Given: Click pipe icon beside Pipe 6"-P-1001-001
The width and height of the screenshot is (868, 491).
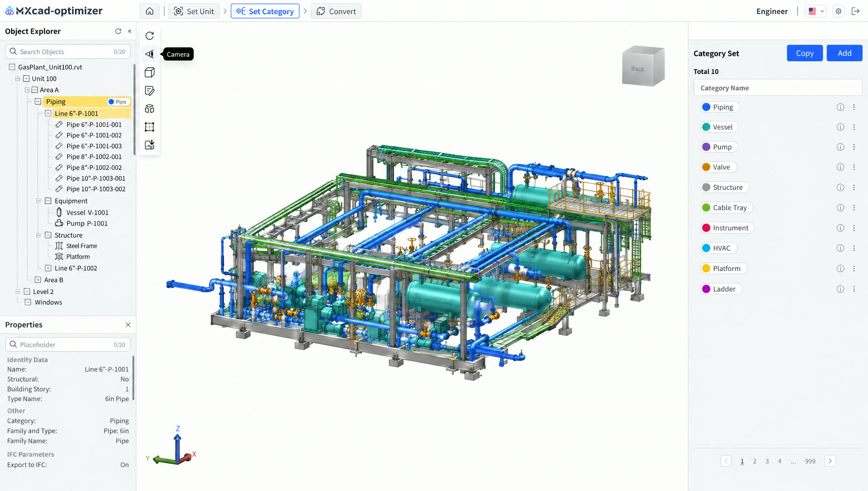Looking at the screenshot, I should click(x=59, y=124).
